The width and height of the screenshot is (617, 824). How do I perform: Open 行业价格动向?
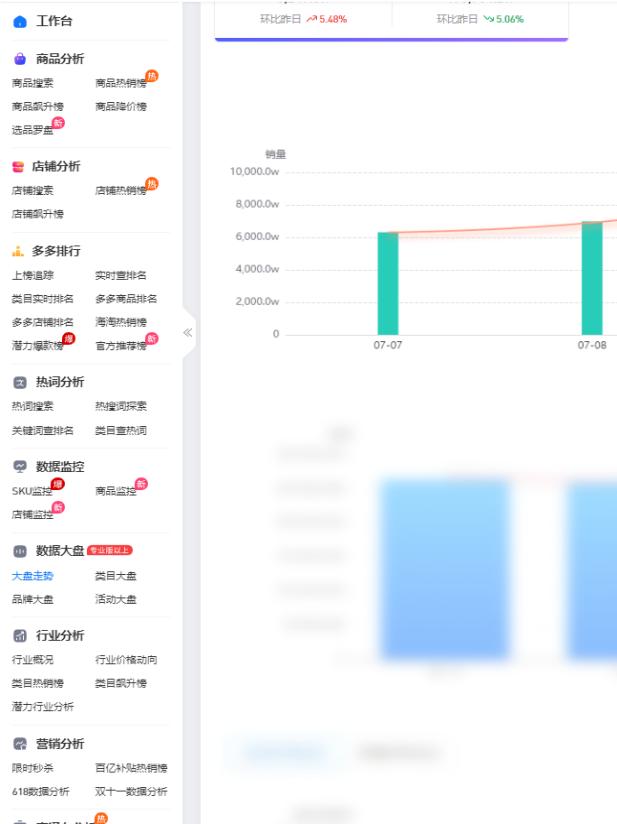pos(126,660)
